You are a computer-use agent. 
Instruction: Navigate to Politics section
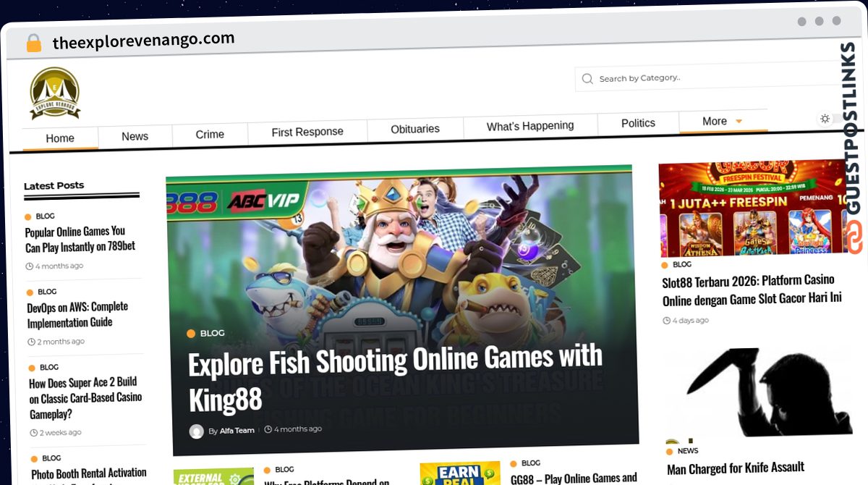638,123
